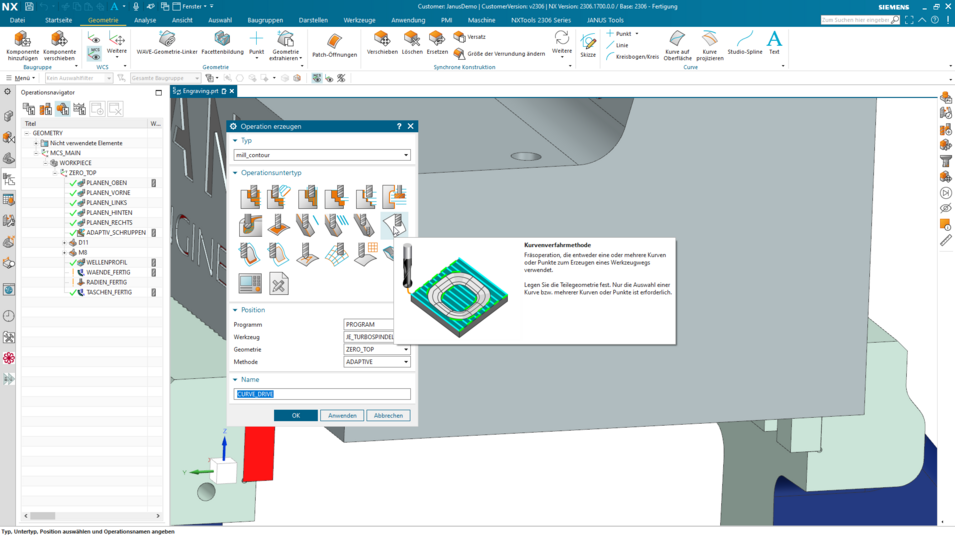Open the Menü dropdown
955x537 pixels.
pyautogui.click(x=21, y=78)
